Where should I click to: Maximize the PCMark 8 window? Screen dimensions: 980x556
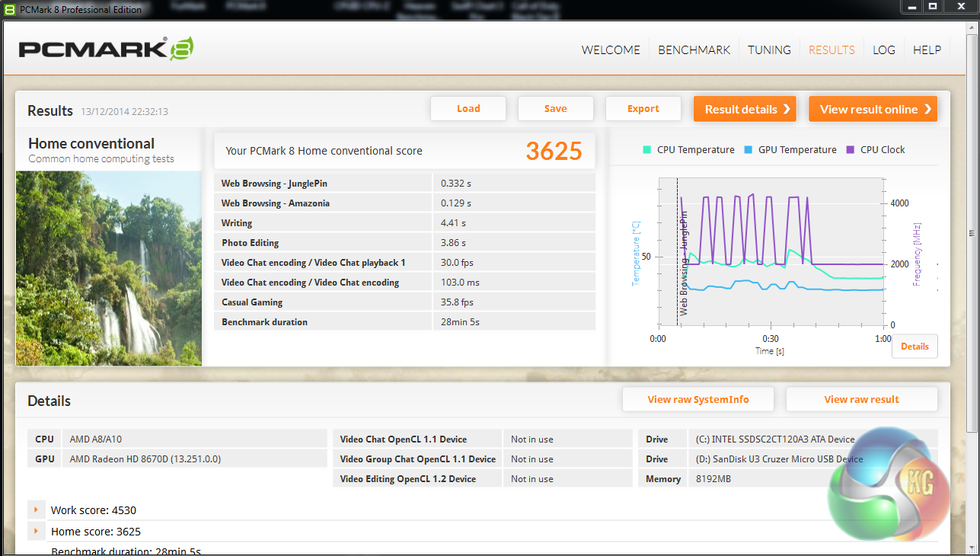932,7
